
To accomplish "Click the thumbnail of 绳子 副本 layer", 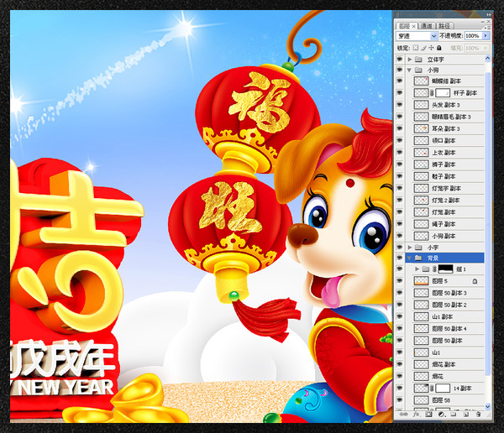I will [x=421, y=224].
